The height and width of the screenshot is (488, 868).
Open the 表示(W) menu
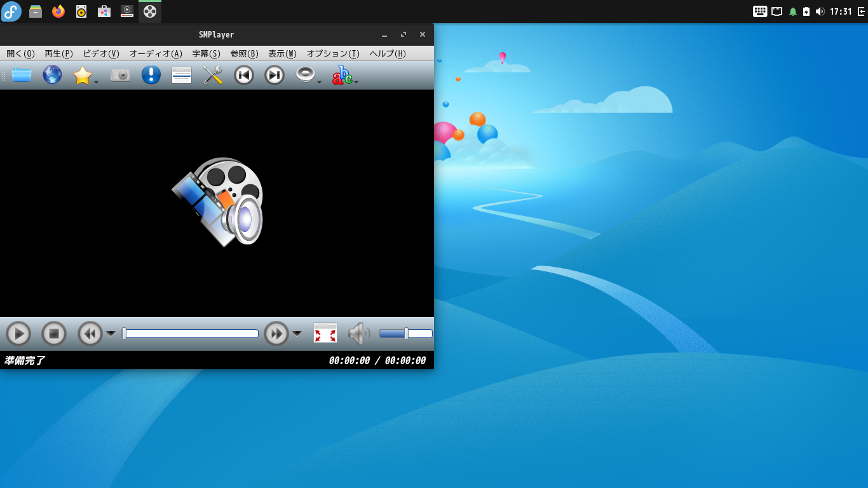283,54
